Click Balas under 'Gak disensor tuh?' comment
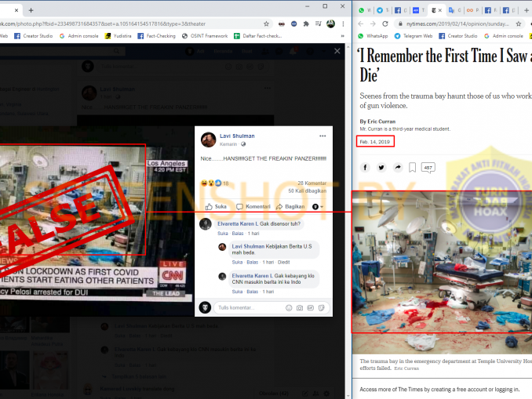Image resolution: width=532 pixels, height=399 pixels. click(x=238, y=234)
